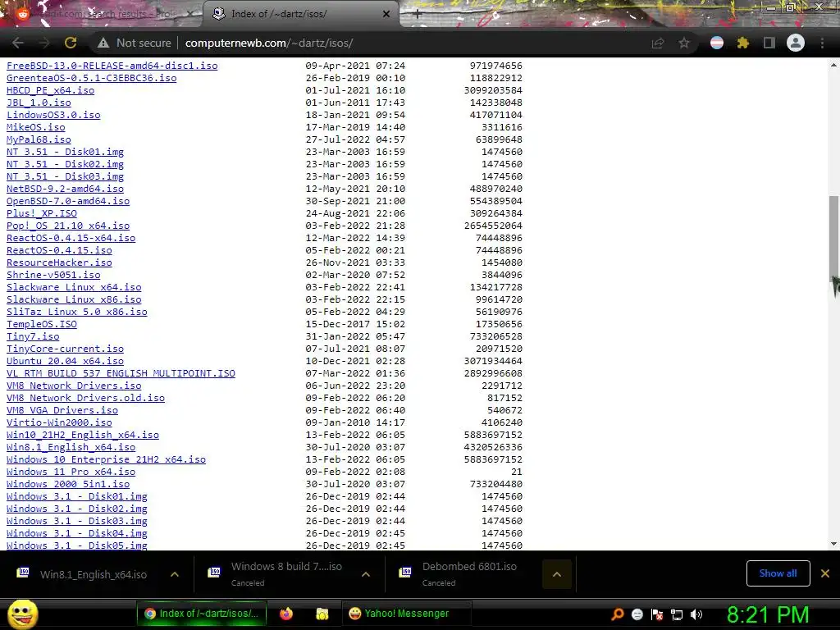Open Windows 2000 5in1.iso link
This screenshot has width=840, height=630.
click(x=68, y=485)
